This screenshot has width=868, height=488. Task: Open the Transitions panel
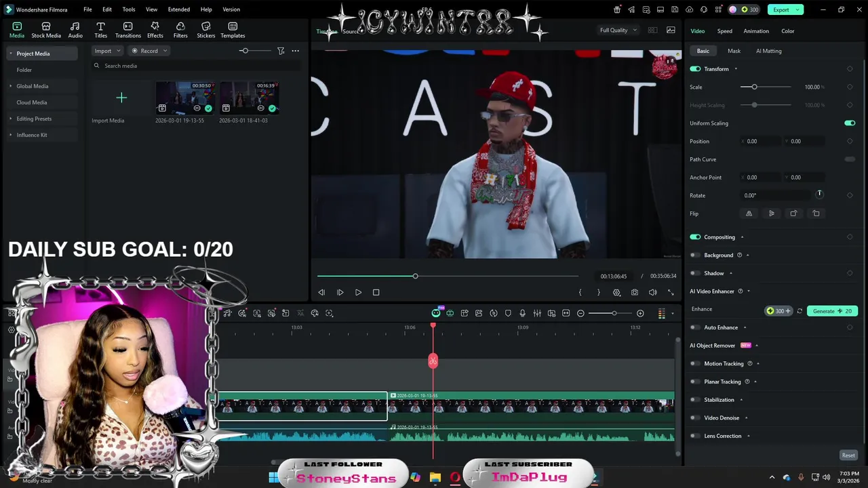click(x=127, y=30)
